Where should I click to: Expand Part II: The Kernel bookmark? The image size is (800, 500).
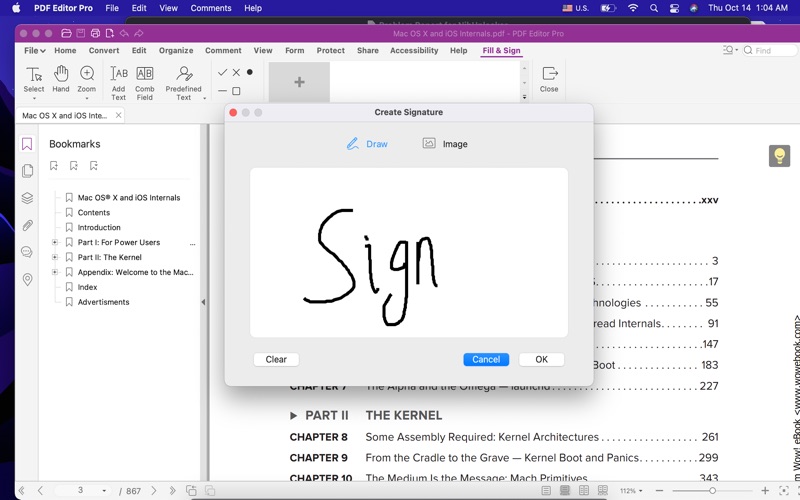click(55, 257)
